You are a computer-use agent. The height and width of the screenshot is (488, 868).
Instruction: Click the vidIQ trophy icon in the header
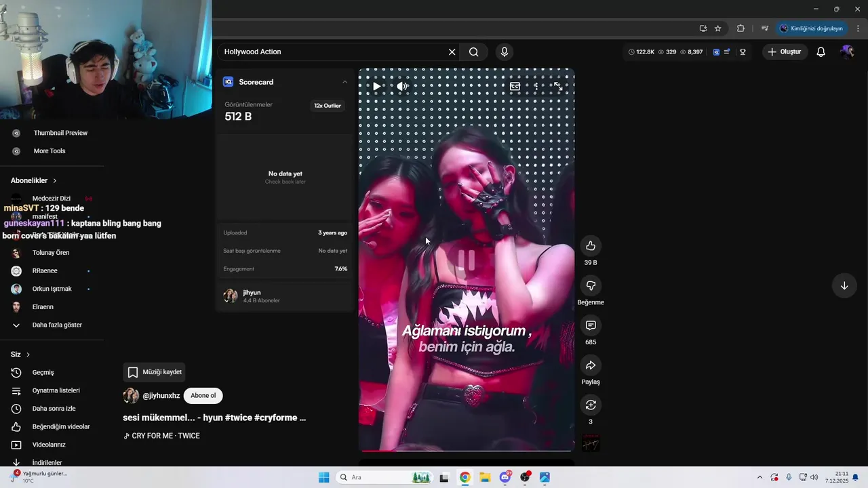click(x=743, y=52)
